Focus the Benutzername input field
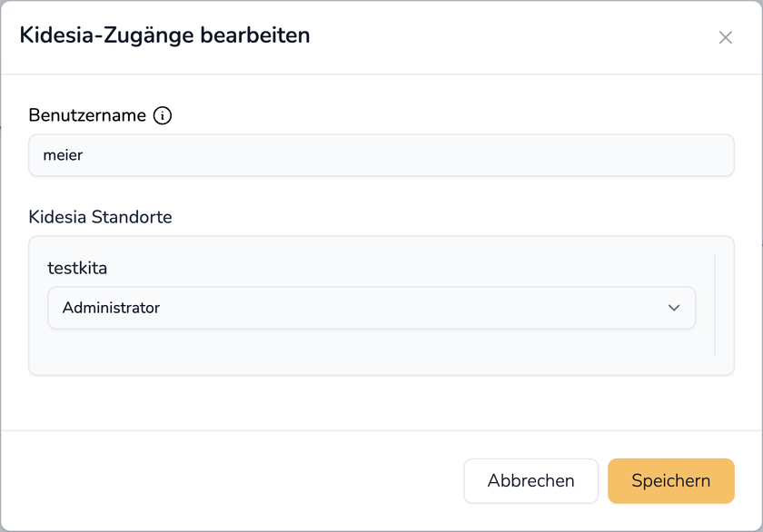This screenshot has height=532, width=763. click(x=381, y=155)
